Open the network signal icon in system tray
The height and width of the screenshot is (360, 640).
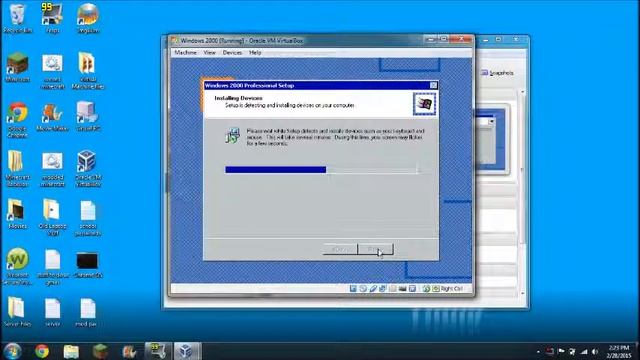[x=584, y=351]
